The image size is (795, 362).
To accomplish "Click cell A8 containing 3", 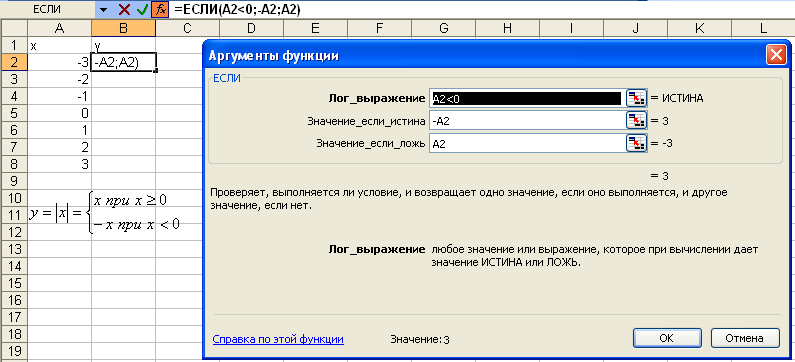I will click(59, 164).
